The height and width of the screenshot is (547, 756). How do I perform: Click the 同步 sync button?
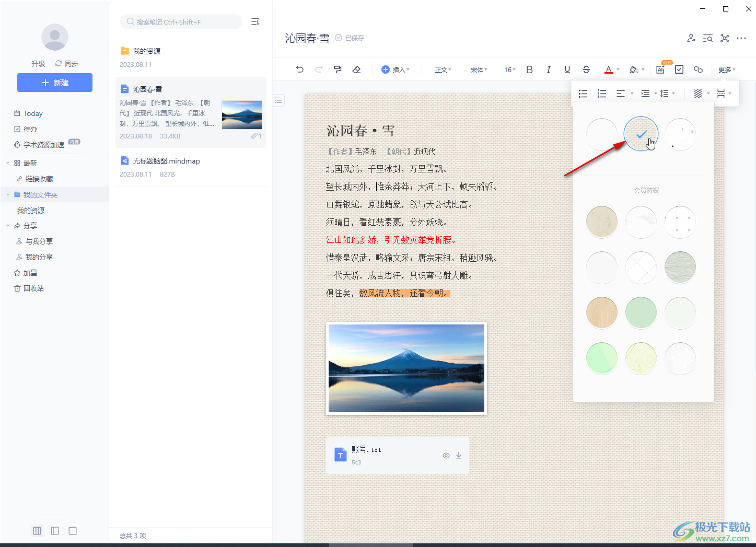(67, 64)
